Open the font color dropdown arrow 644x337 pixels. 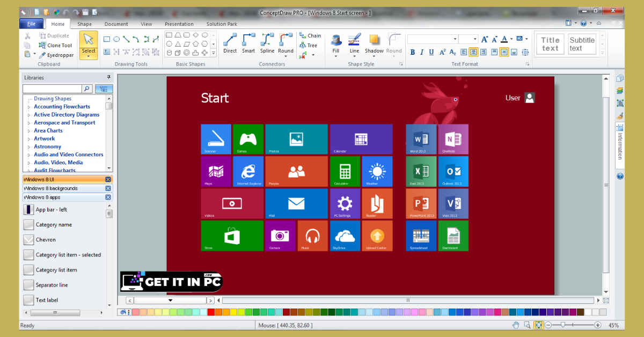pyautogui.click(x=511, y=39)
